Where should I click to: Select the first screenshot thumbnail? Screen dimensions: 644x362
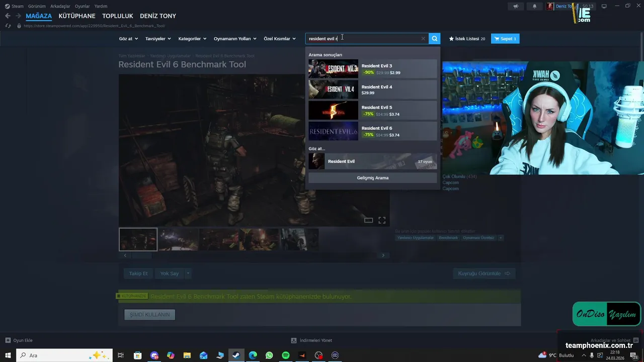point(138,239)
